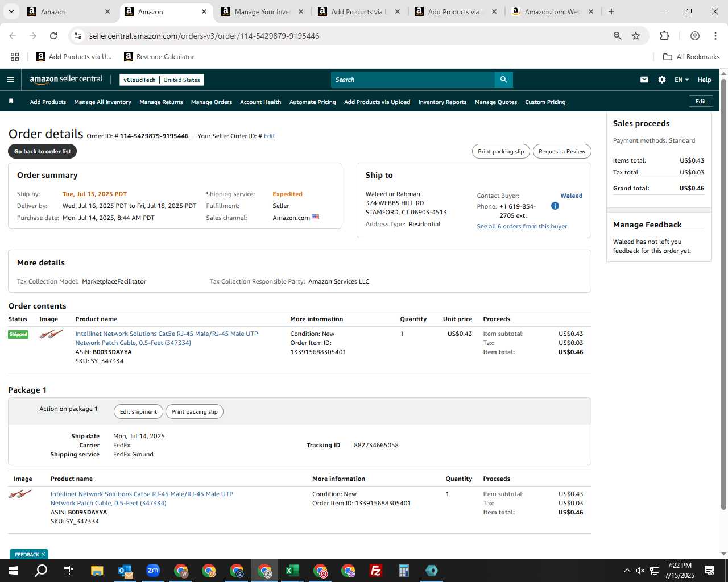728x582 pixels.
Task: Switch to the Manage Your Inventory tab
Action: click(x=262, y=11)
